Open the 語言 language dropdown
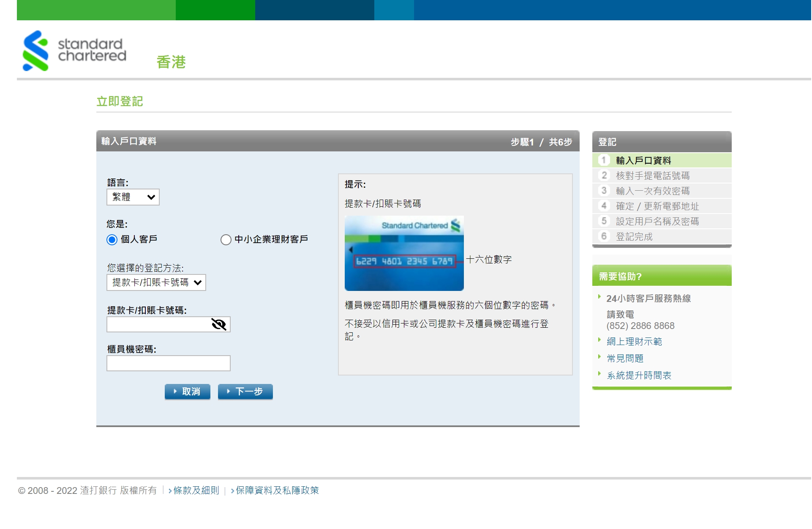Image resolution: width=812 pixels, height=529 pixels. [x=133, y=197]
